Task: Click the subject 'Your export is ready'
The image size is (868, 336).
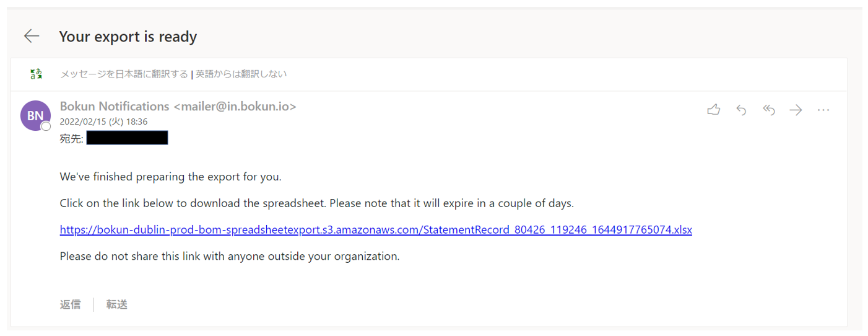Action: point(128,37)
